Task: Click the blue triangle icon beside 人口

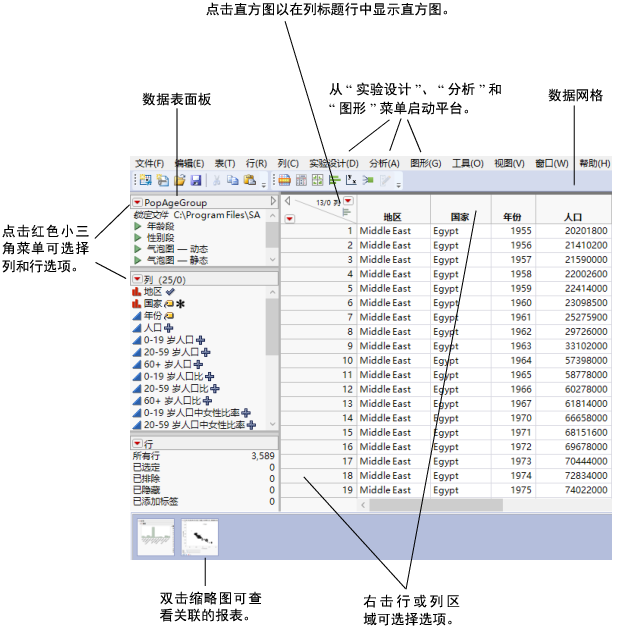Action: (137, 328)
